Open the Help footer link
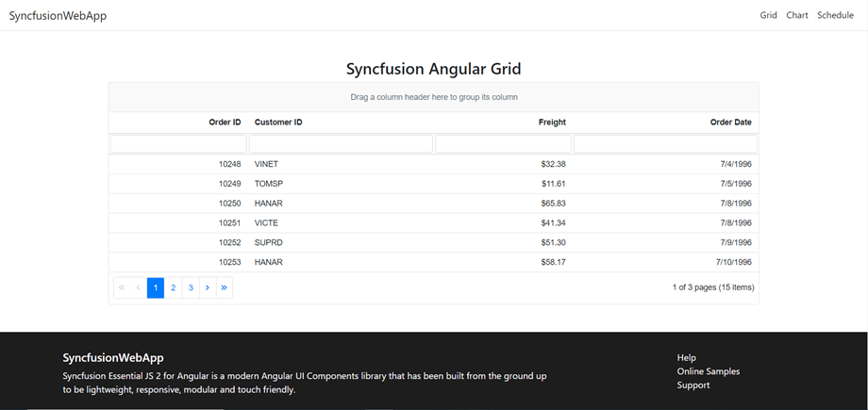868x410 pixels. click(x=687, y=357)
